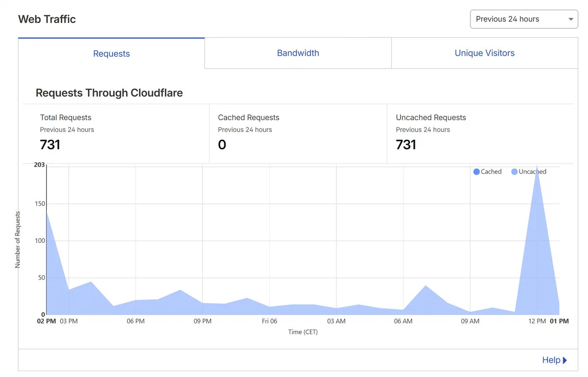
Task: Click the Uncached Requests heading
Action: tap(431, 118)
